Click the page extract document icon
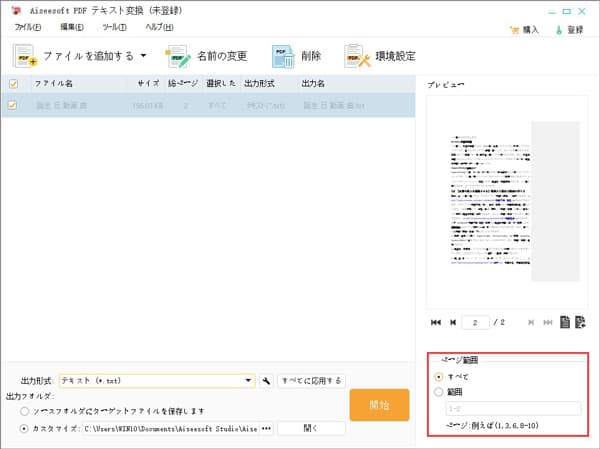600x449 pixels. (x=580, y=322)
